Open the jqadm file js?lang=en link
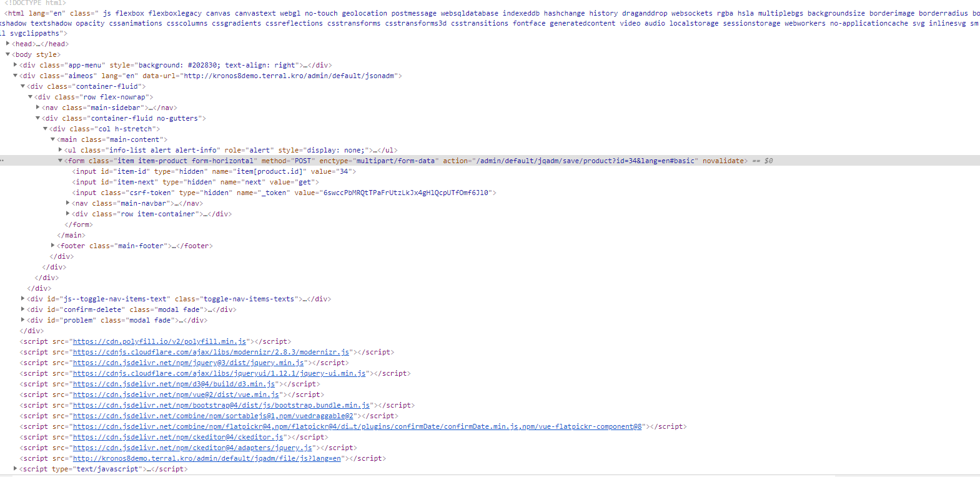Screen dimensions: 980x477 pyautogui.click(x=207, y=458)
